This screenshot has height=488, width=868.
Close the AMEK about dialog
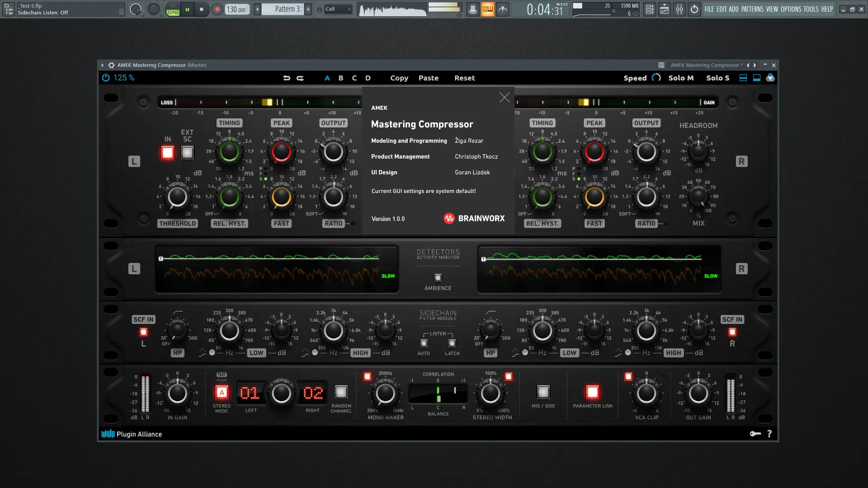505,97
